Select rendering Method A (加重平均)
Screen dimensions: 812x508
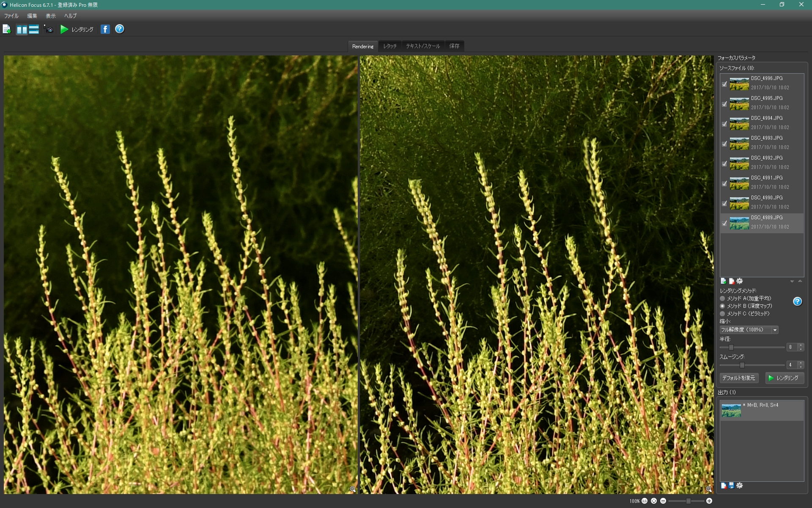click(x=722, y=298)
